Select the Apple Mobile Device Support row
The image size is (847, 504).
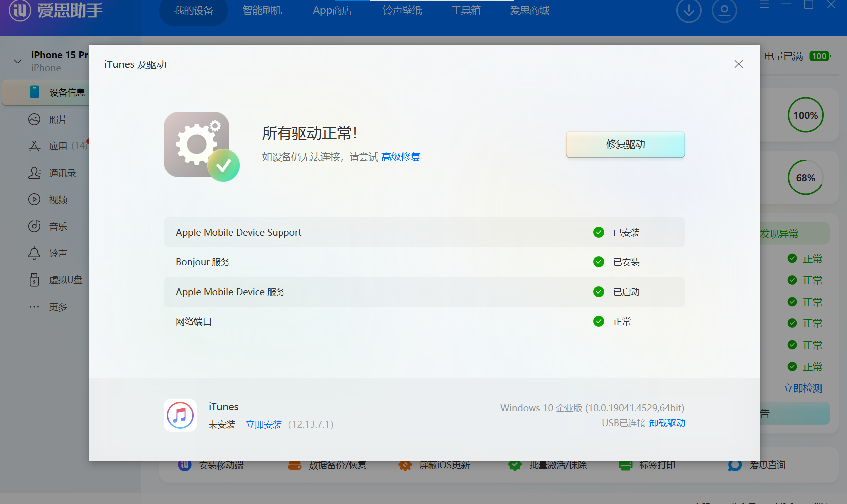pos(424,232)
